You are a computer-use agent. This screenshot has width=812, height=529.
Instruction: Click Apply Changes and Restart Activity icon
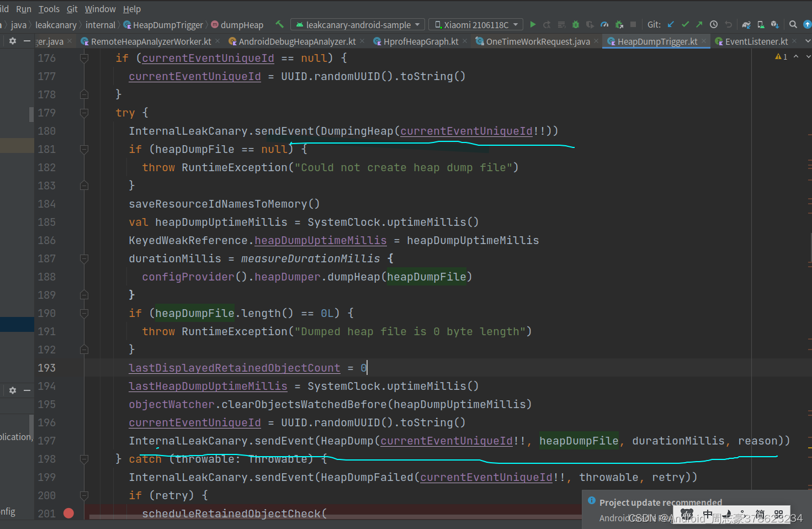coord(547,24)
